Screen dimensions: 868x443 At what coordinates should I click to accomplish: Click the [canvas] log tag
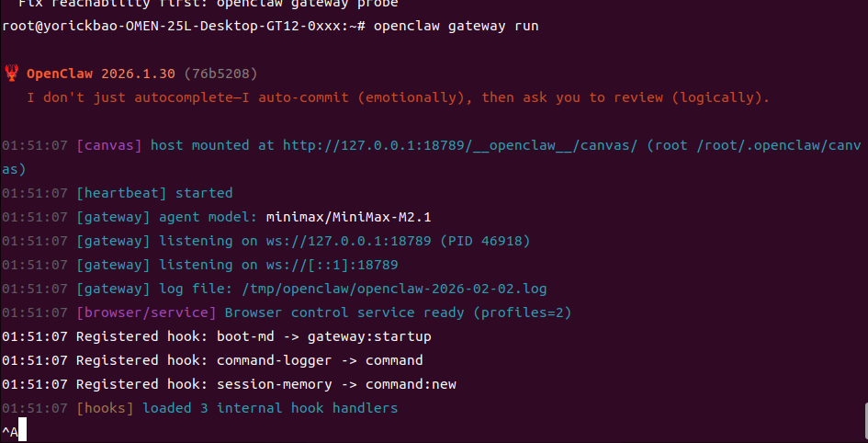(x=109, y=145)
